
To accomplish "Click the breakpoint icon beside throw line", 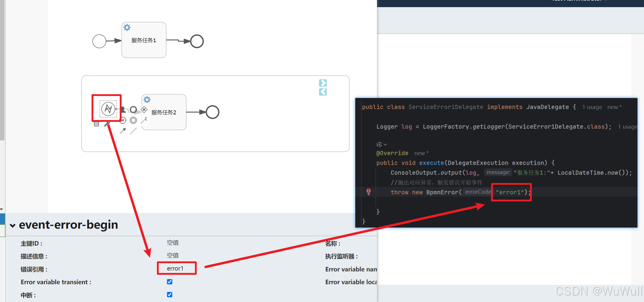I will coord(369,192).
